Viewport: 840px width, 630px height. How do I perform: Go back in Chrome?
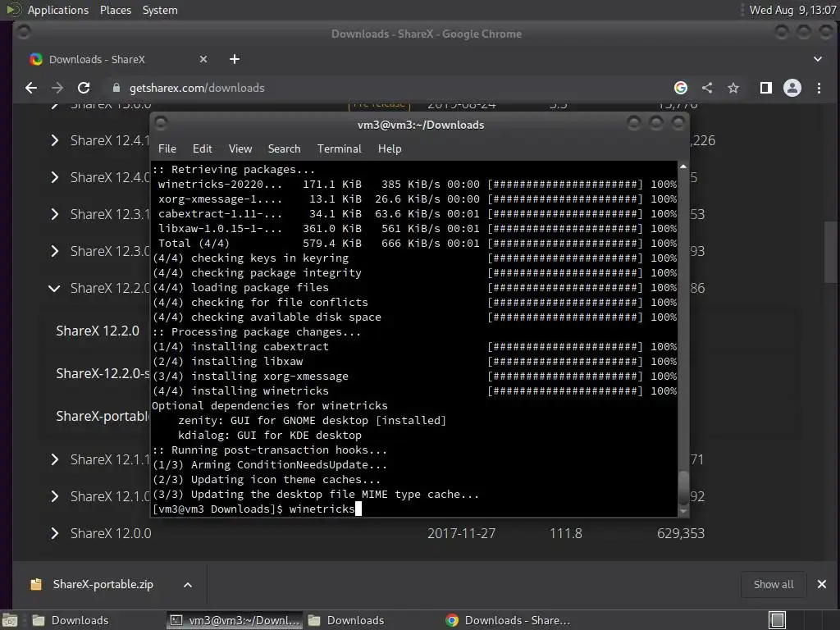click(x=31, y=88)
